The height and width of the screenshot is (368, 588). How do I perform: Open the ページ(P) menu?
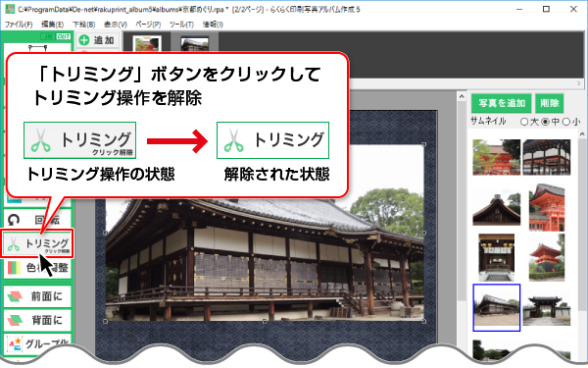[x=148, y=25]
